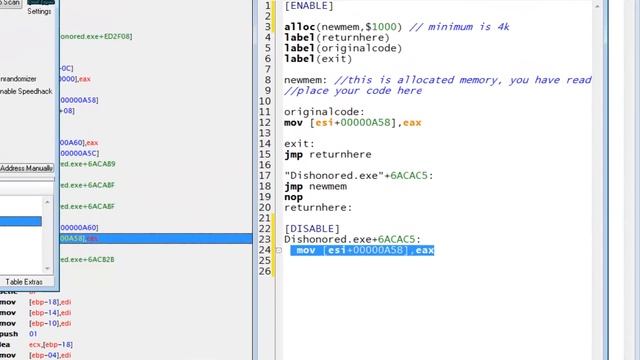Click the address list scroll down arrow

(47, 268)
